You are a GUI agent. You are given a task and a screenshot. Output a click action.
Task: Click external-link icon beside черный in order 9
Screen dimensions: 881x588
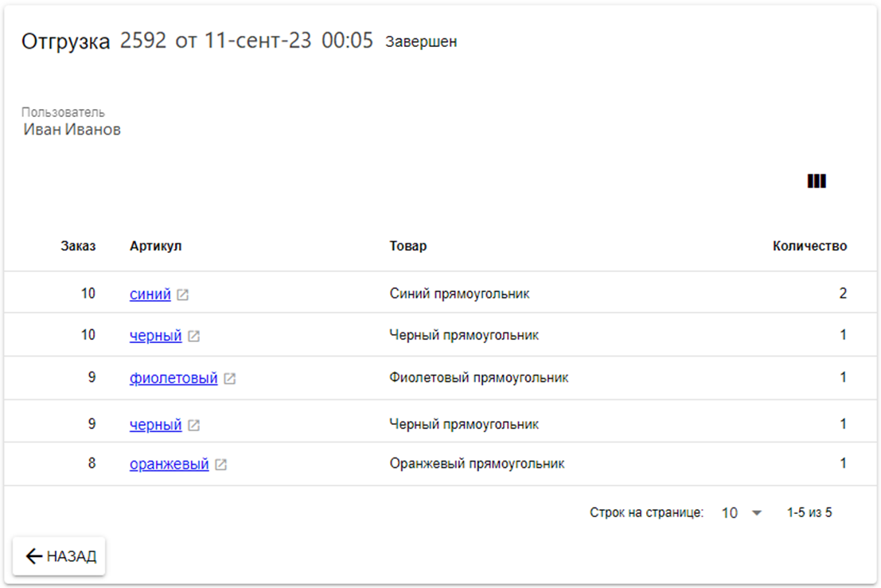pos(193,426)
